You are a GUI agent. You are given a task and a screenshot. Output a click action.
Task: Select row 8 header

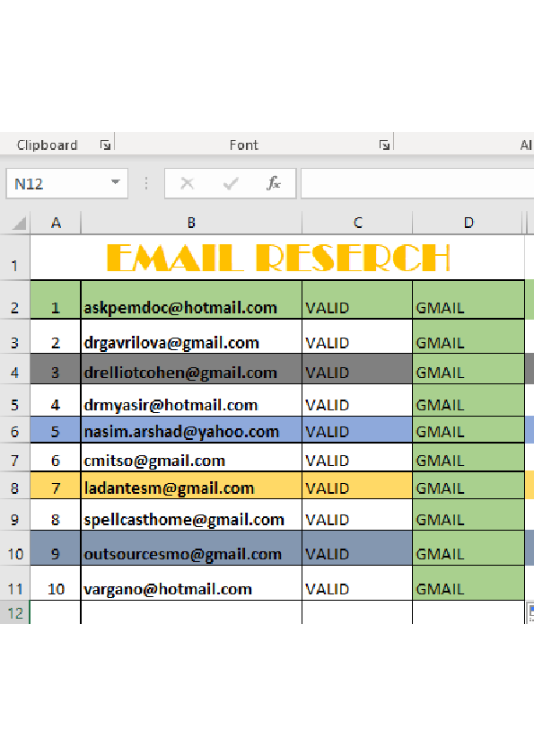point(15,486)
